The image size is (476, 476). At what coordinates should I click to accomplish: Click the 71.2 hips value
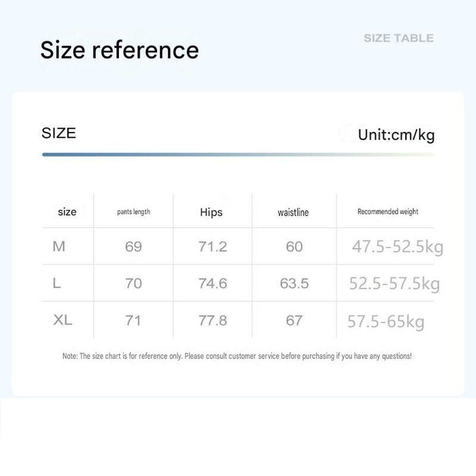tap(212, 246)
